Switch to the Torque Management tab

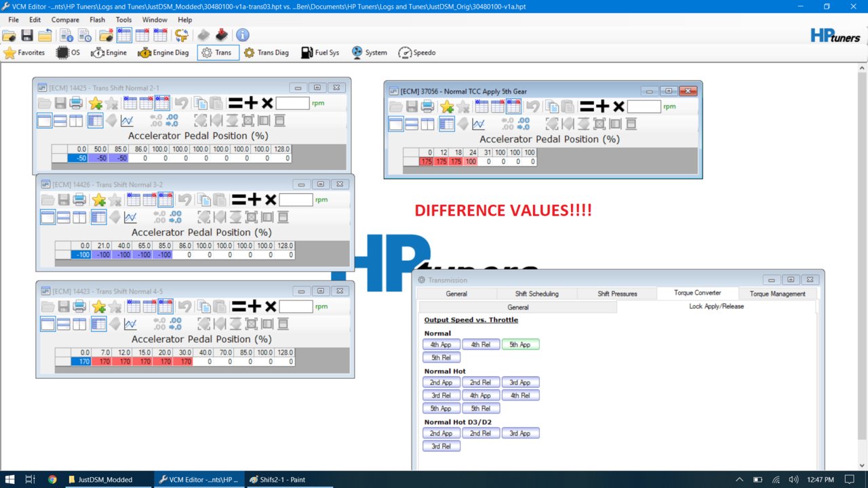click(x=778, y=293)
